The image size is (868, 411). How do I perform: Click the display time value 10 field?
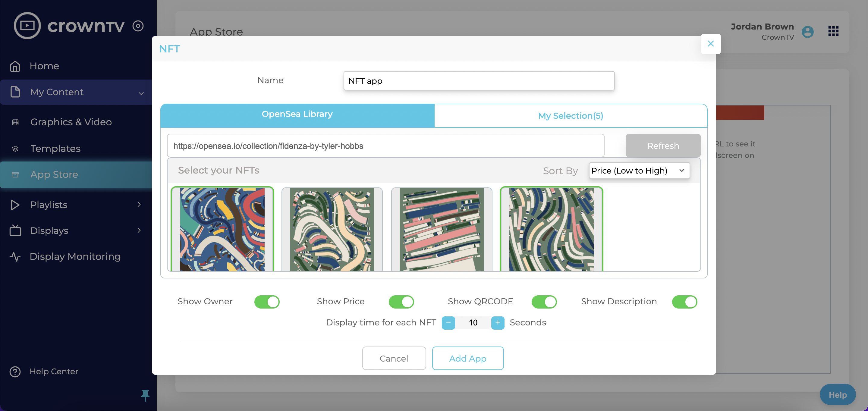473,323
